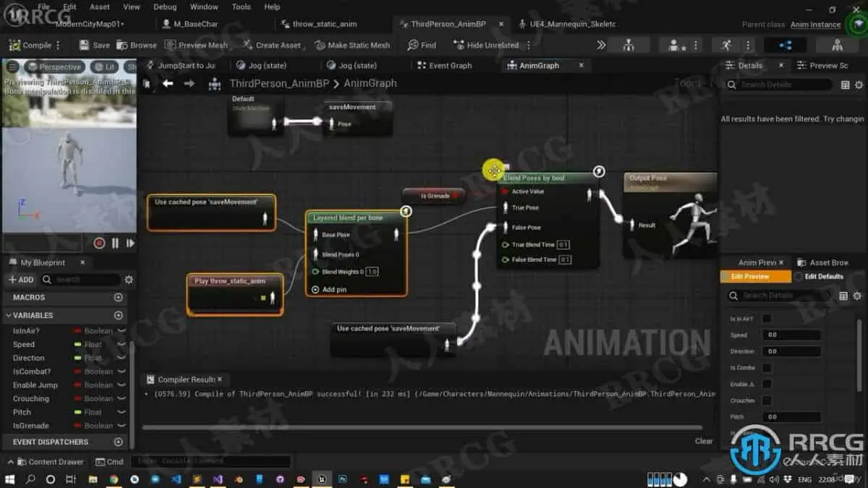Open My Blueprint settings gear
868x488 pixels.
tap(129, 280)
